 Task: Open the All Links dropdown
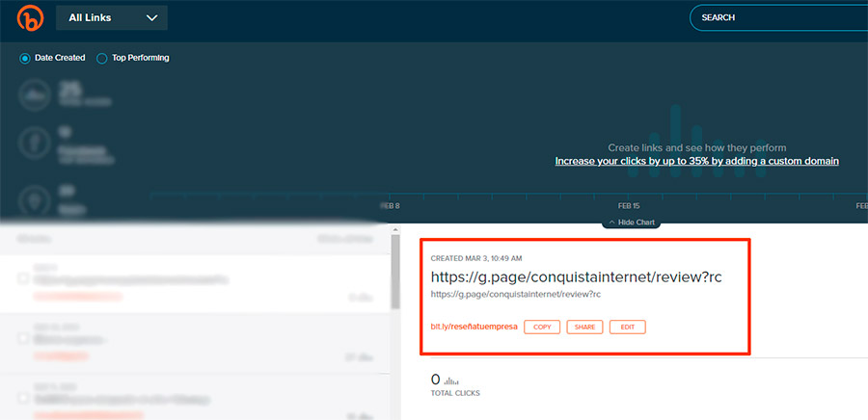[x=112, y=17]
